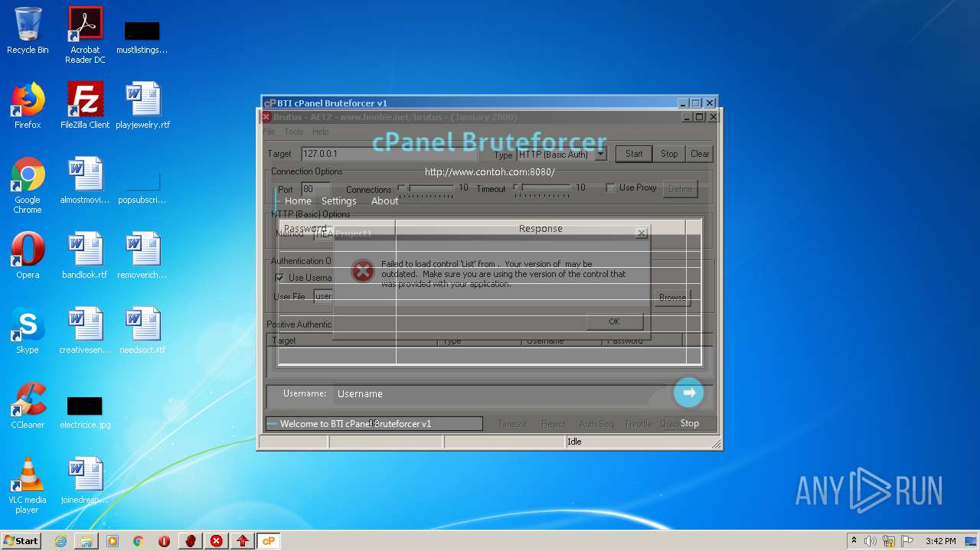Click the volume speaker tray icon

(x=871, y=541)
